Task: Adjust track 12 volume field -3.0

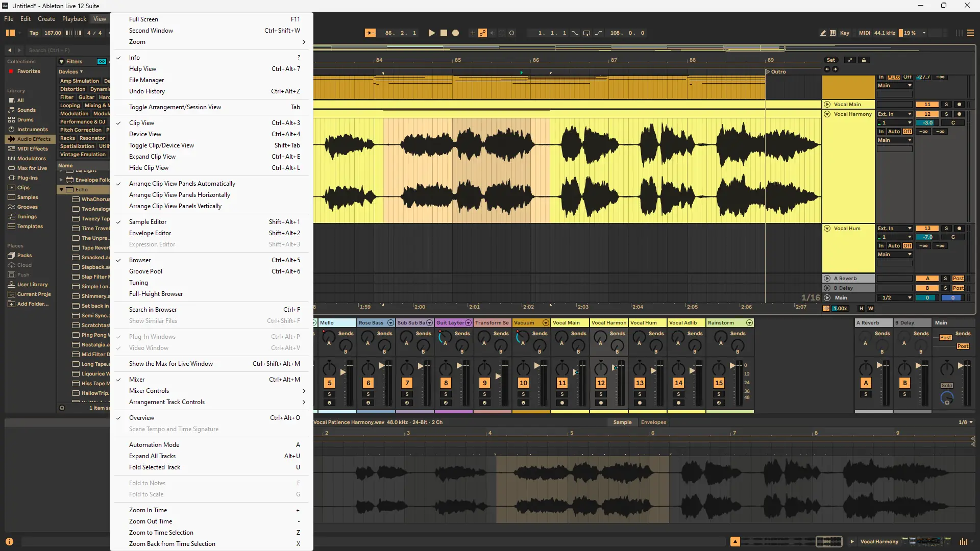Action: point(927,123)
